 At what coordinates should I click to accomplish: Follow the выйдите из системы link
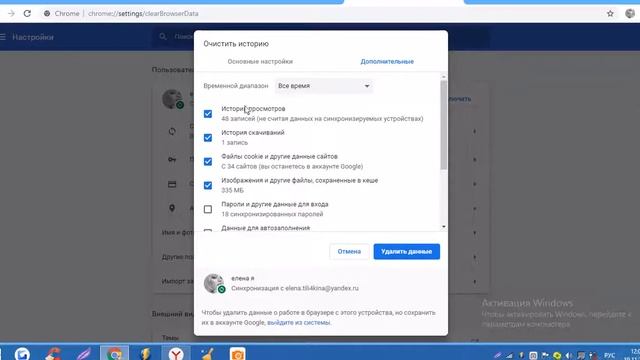(x=299, y=322)
